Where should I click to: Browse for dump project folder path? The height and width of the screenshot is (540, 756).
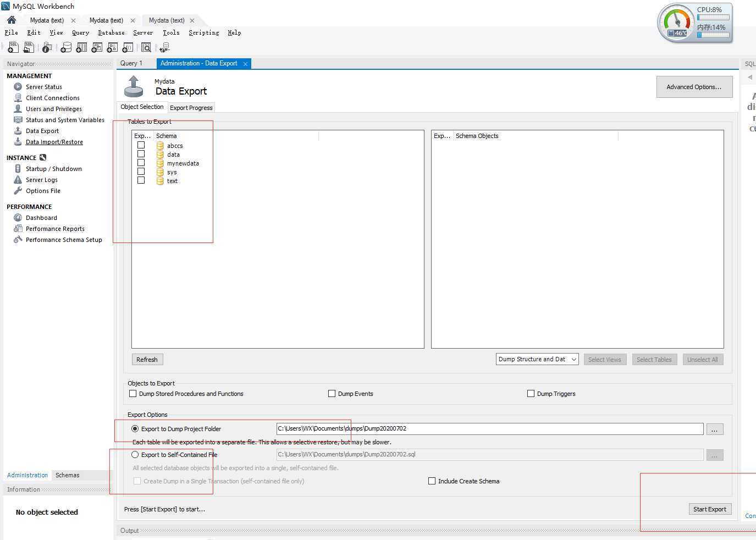[715, 429]
